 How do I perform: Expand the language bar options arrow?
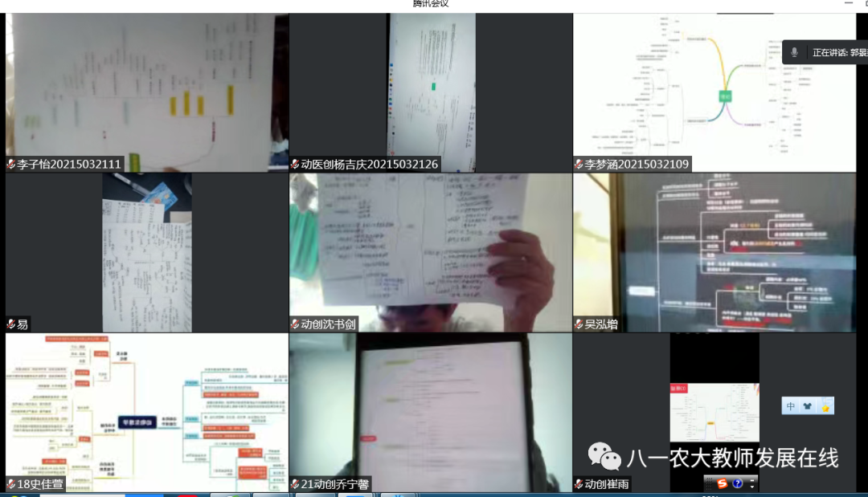(752, 483)
